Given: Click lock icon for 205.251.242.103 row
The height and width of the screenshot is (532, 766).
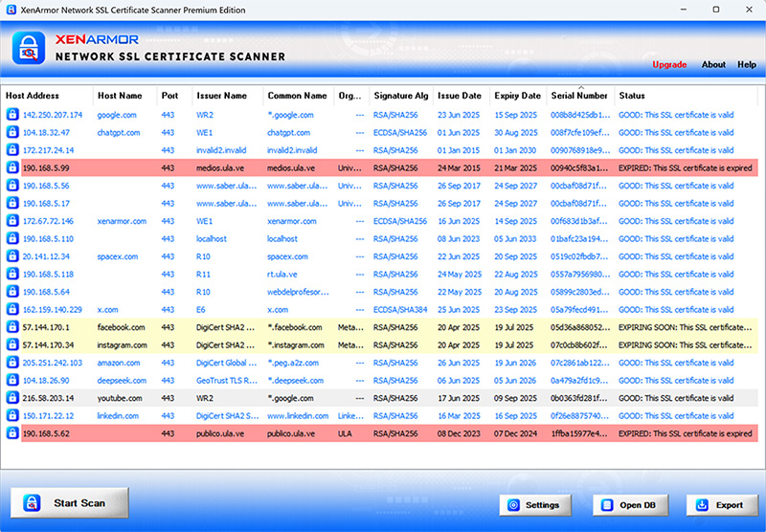Looking at the screenshot, I should click(x=12, y=363).
